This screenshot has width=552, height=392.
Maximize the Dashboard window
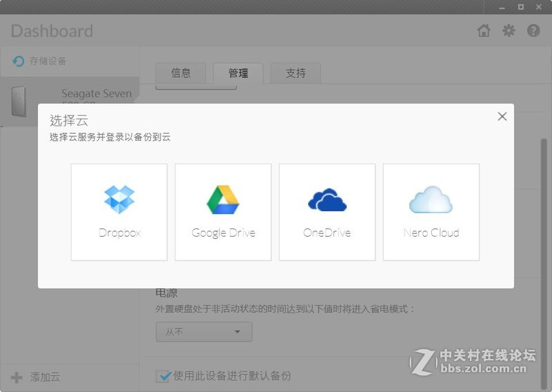tap(521, 7)
